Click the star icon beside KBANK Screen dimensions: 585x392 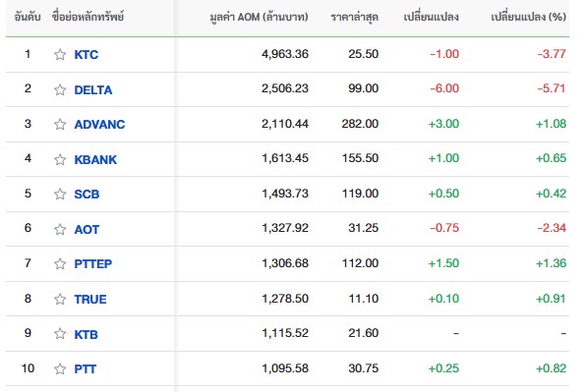[60, 159]
